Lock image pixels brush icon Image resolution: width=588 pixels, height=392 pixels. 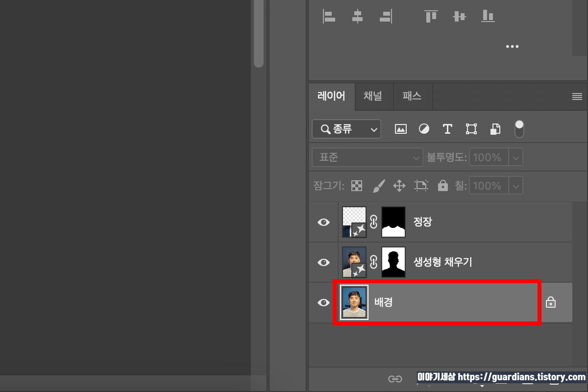click(x=379, y=186)
